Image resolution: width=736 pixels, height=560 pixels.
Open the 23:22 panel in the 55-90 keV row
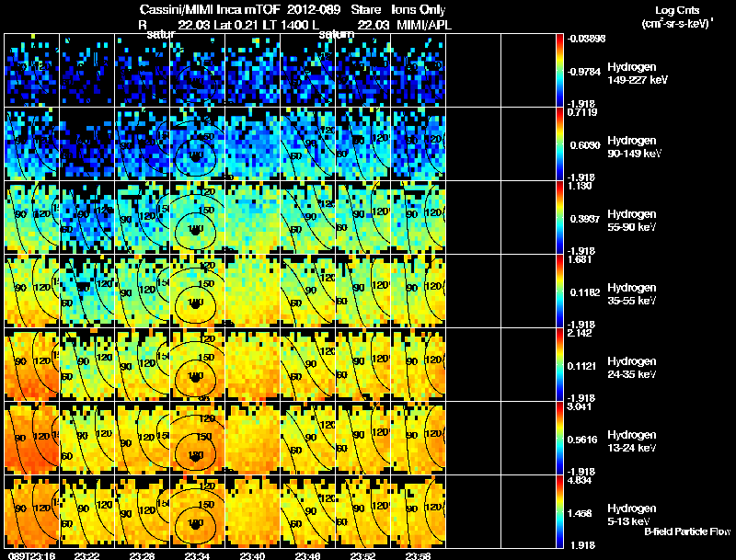(86, 217)
